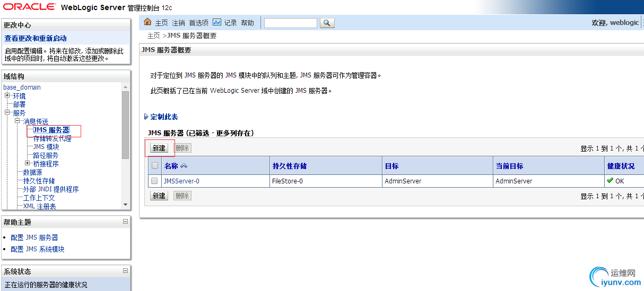Select 部署 in the domain tree
Screen dimensions: 644x291
tap(19, 104)
